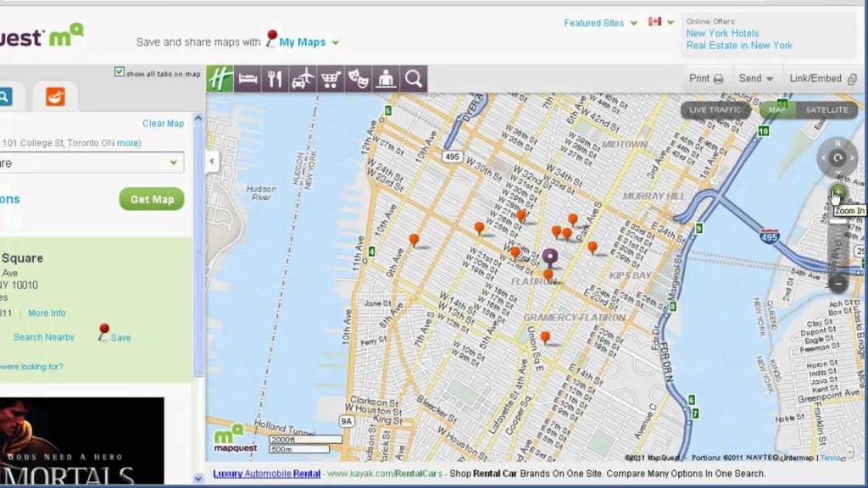Screen dimensions: 868x488
Task: Switch map to Satellite view
Action: 826,109
